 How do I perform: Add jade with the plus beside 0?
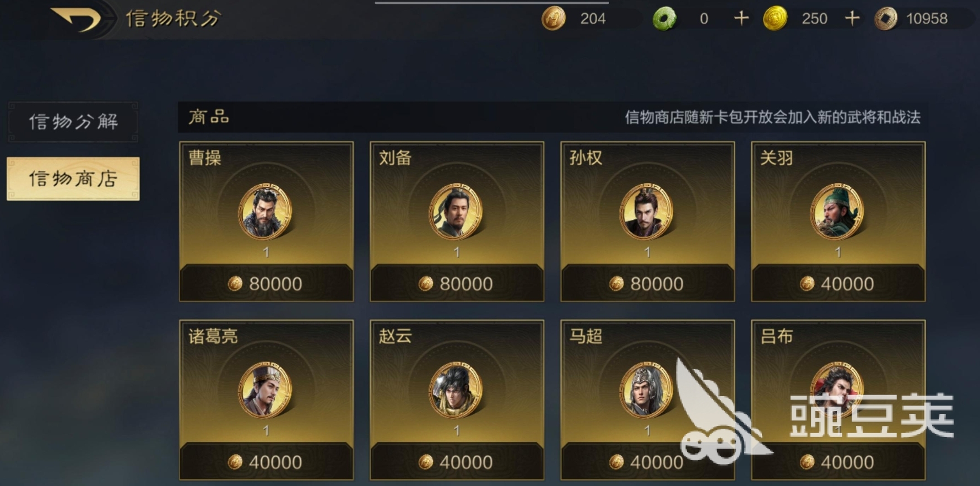coord(741,18)
